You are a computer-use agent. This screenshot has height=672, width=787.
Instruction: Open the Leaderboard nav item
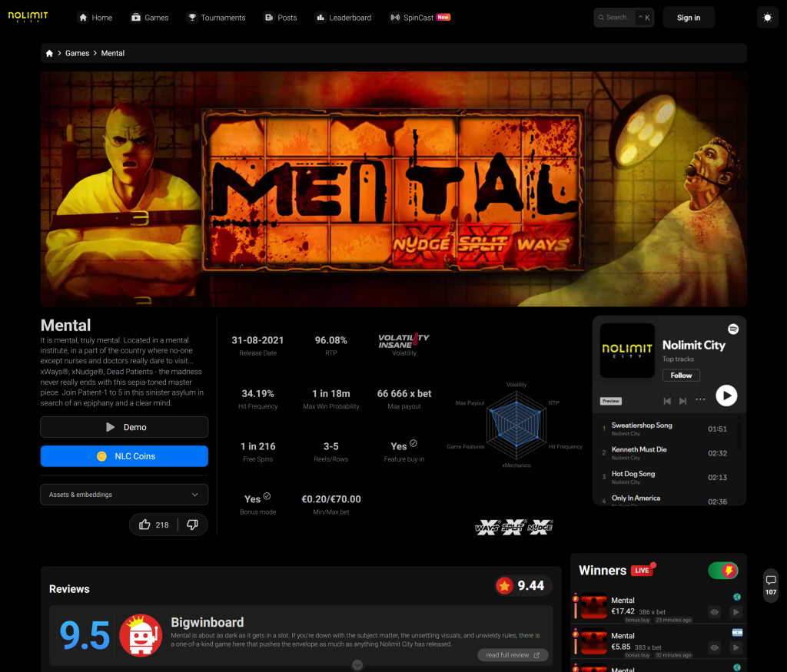(x=344, y=18)
